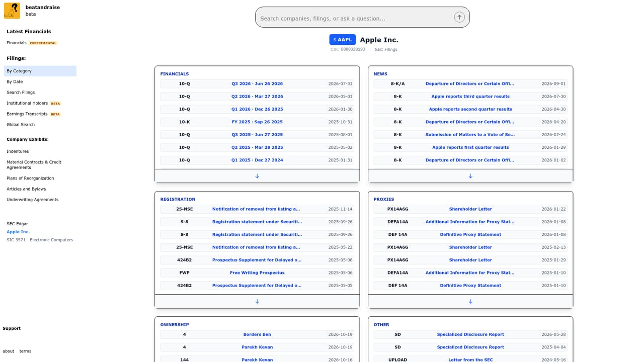Open Q1 2025 · Dec 27 2024 10-Q

point(257,160)
